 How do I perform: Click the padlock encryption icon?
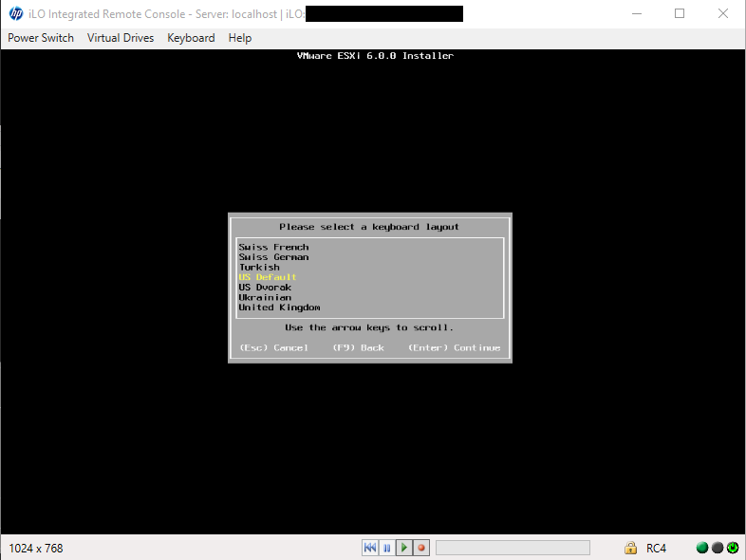pyautogui.click(x=630, y=548)
